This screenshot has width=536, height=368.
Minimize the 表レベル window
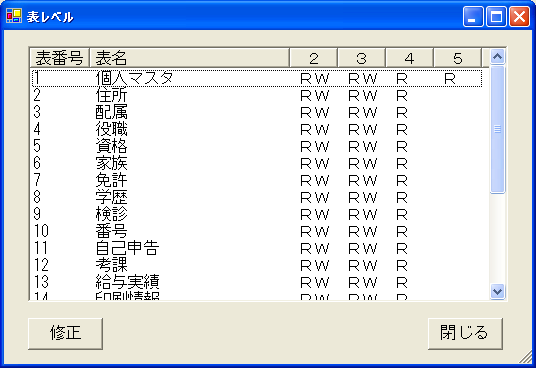[473, 16]
